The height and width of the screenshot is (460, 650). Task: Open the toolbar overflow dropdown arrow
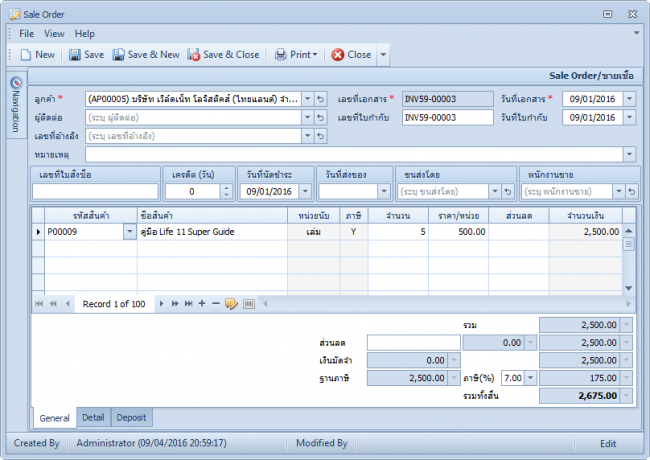coord(383,55)
